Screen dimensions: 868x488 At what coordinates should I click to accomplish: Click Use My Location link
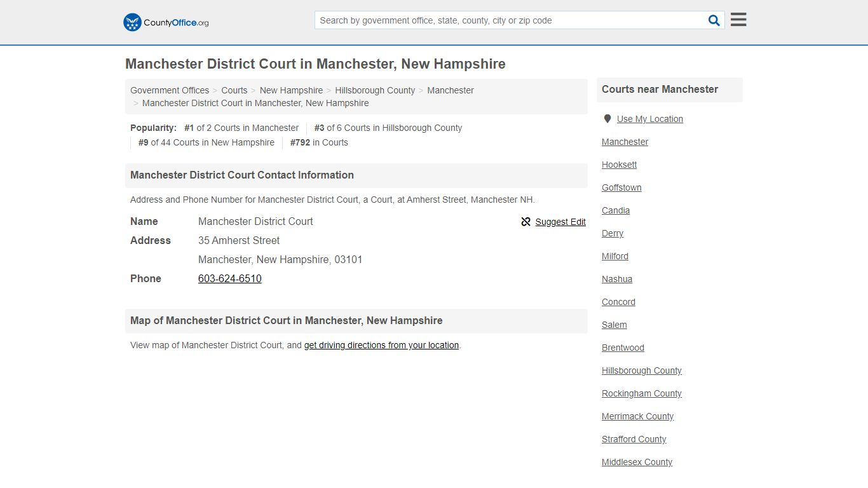pos(650,119)
